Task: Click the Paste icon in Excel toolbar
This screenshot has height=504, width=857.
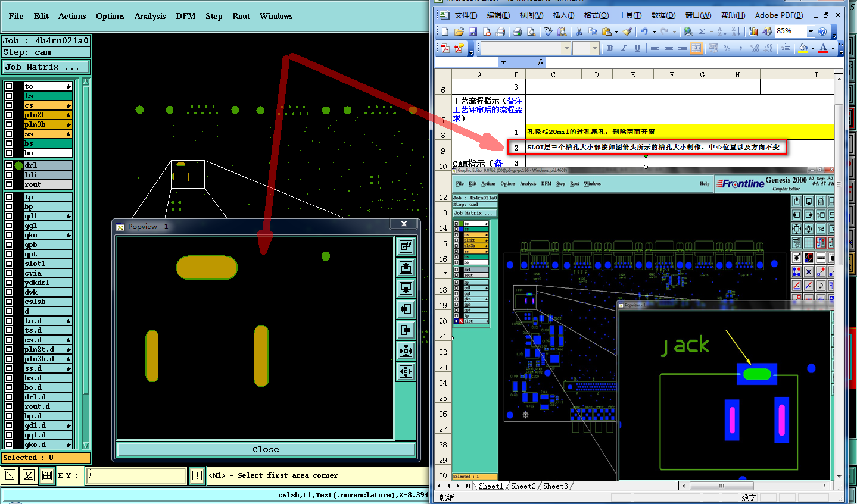Action: click(606, 32)
